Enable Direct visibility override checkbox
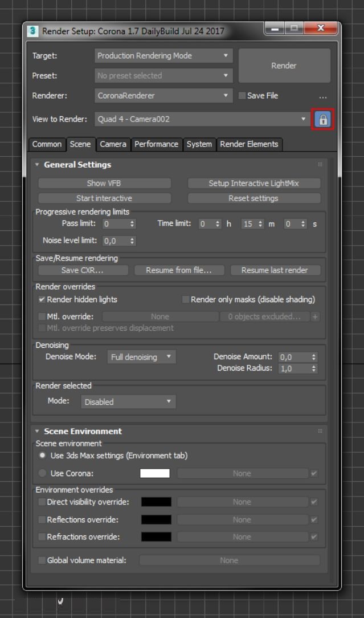This screenshot has width=364, height=618. [x=42, y=502]
